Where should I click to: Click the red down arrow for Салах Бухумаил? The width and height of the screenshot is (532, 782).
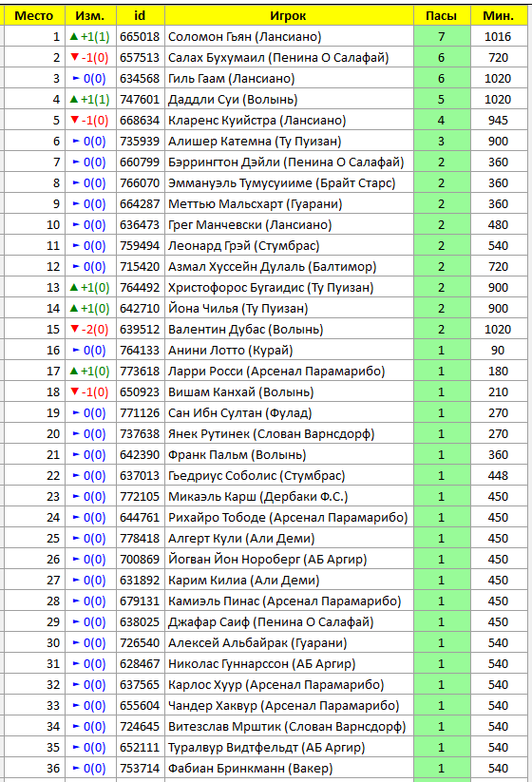[74, 57]
